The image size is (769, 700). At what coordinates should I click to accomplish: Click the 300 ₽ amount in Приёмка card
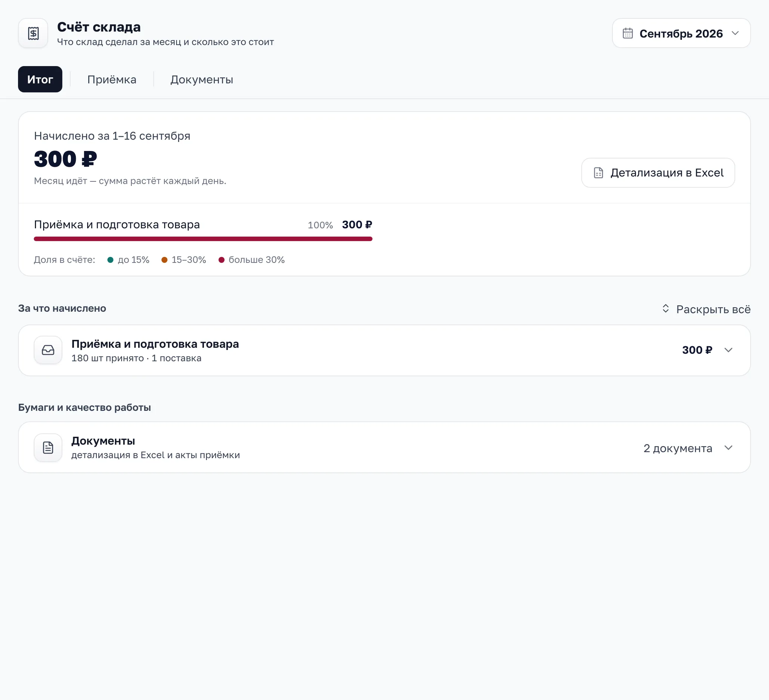(x=697, y=350)
